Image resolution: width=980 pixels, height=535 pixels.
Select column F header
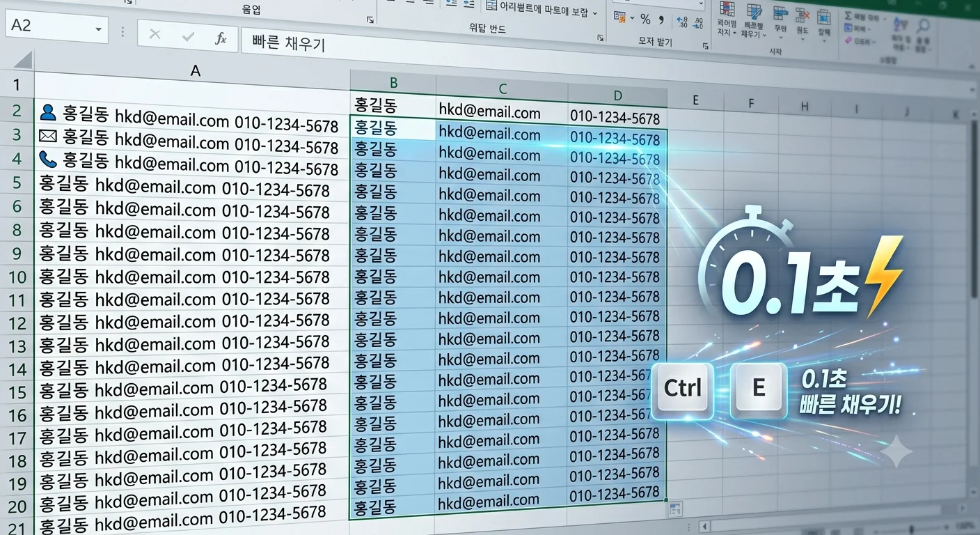pyautogui.click(x=752, y=104)
